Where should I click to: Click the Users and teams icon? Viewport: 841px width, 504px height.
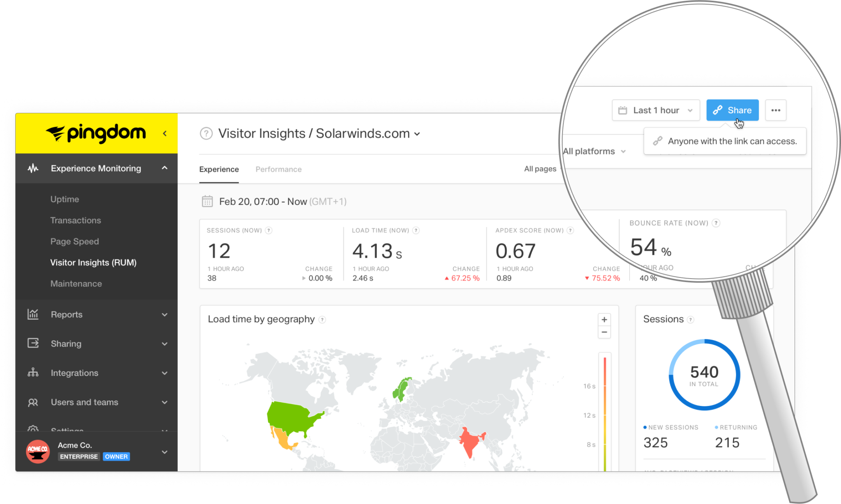[33, 402]
